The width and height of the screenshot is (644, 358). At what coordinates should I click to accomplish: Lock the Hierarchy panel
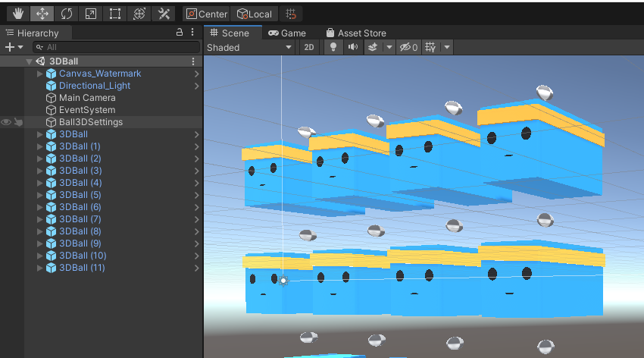[x=180, y=32]
